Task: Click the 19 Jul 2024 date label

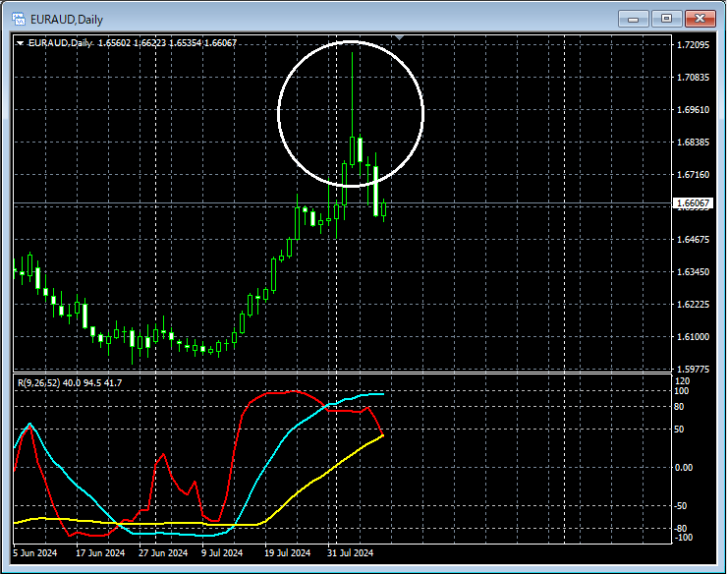Action: [288, 553]
